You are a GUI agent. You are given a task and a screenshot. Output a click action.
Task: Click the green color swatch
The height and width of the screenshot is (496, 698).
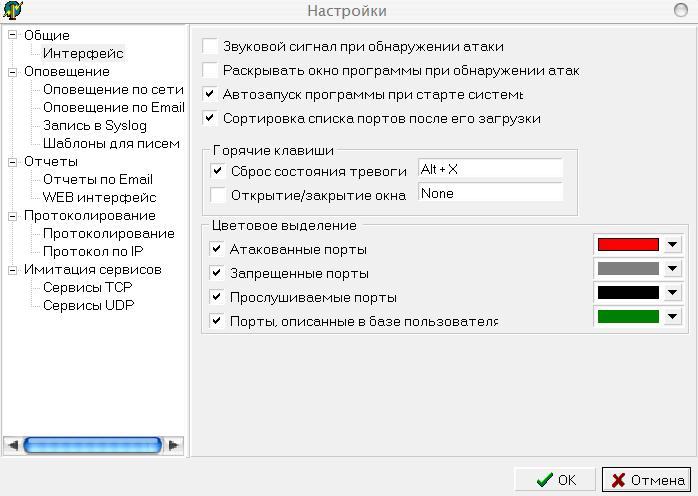(628, 317)
